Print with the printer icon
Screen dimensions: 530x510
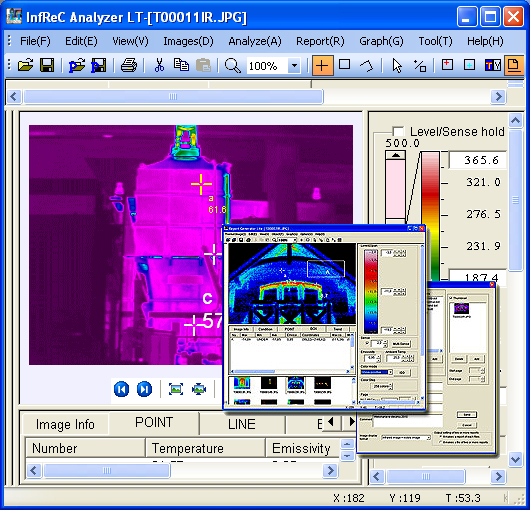(x=129, y=65)
